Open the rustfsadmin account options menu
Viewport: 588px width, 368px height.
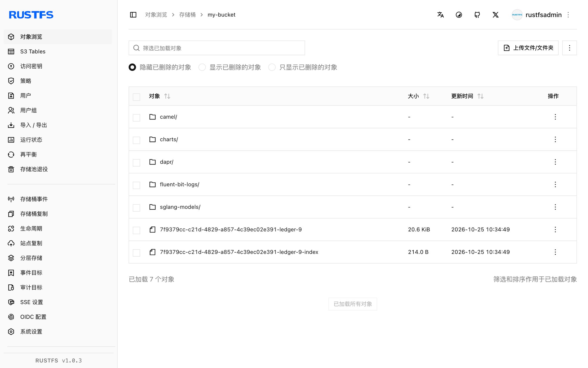coord(568,15)
